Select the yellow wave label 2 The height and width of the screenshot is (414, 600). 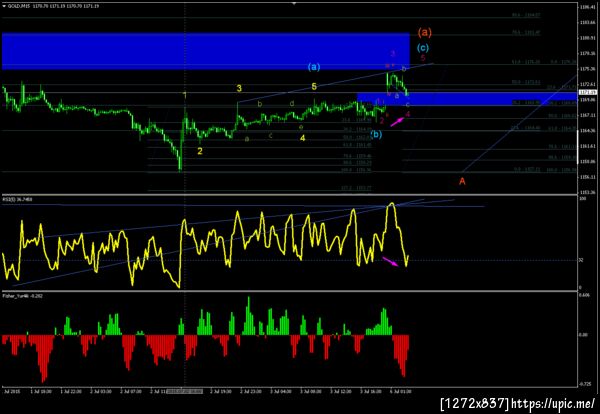tap(200, 151)
